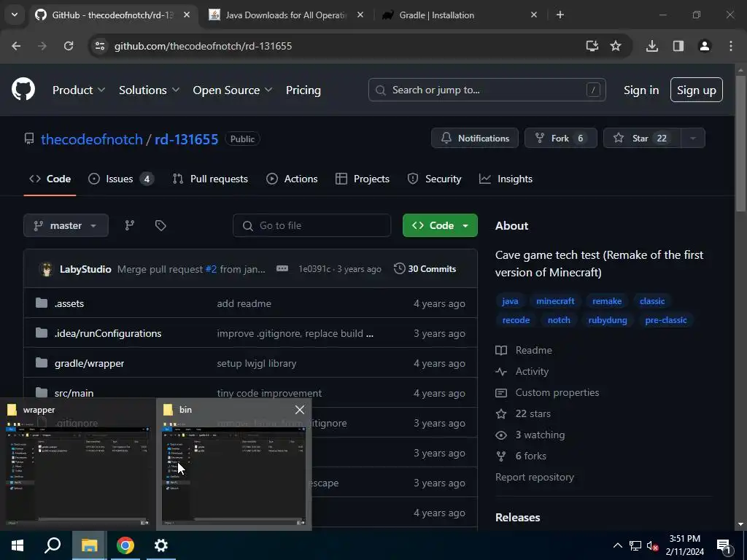This screenshot has width=747, height=560.
Task: Open the green Code dropdown
Action: tap(440, 226)
